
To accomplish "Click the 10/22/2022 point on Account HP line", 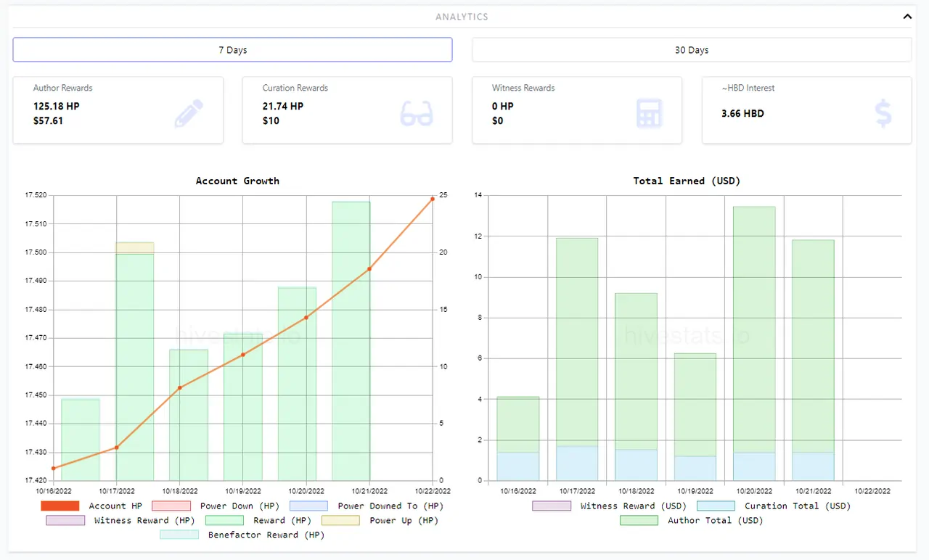I will 433,199.
